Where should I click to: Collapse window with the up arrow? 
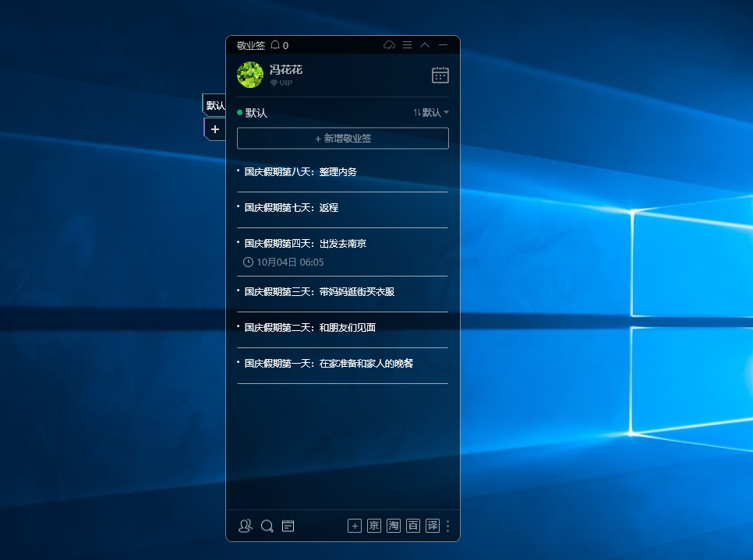coord(425,45)
